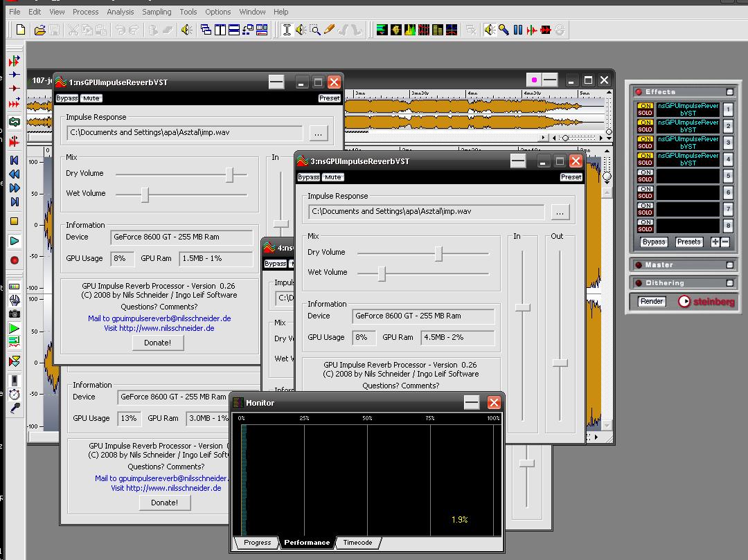Open the Analysis menu
The height and width of the screenshot is (560, 748).
[x=121, y=12]
